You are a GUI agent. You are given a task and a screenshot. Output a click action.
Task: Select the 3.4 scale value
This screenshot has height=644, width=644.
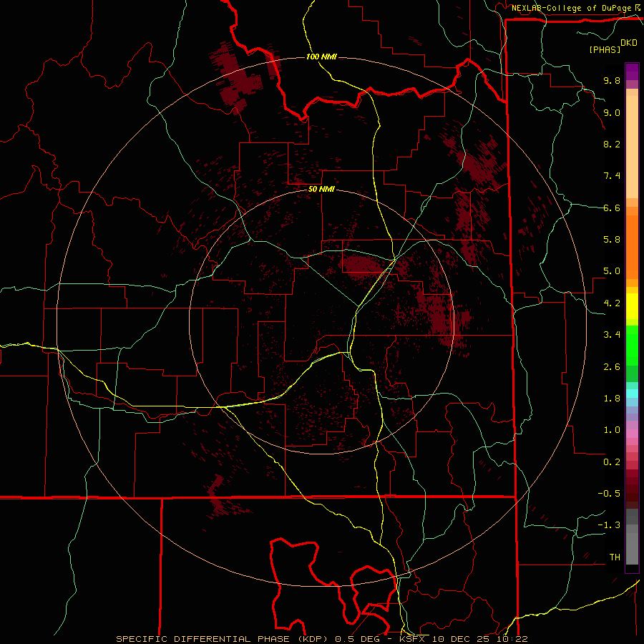[612, 335]
